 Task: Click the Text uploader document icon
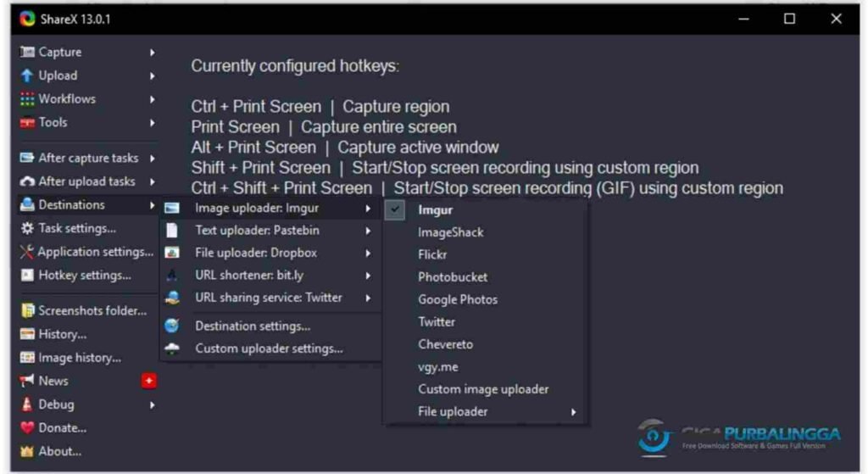[x=172, y=231]
